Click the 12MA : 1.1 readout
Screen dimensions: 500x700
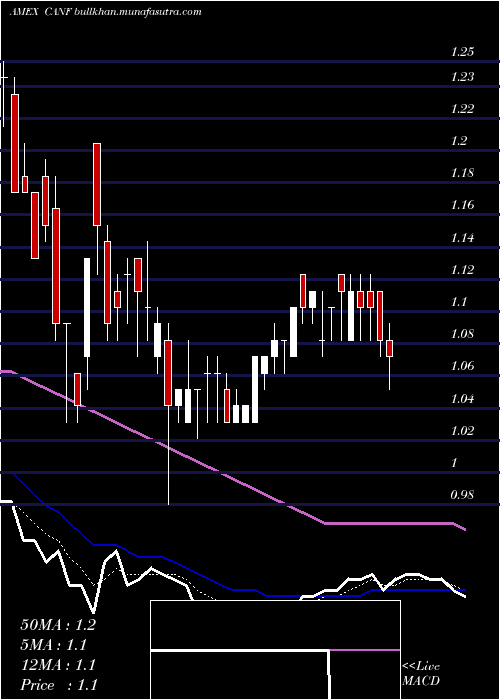(58, 665)
